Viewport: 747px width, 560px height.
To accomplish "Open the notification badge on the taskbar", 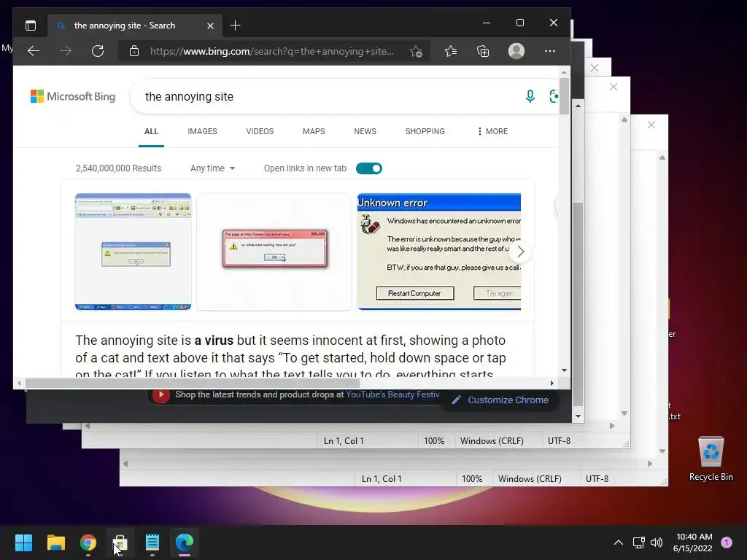I will [727, 542].
